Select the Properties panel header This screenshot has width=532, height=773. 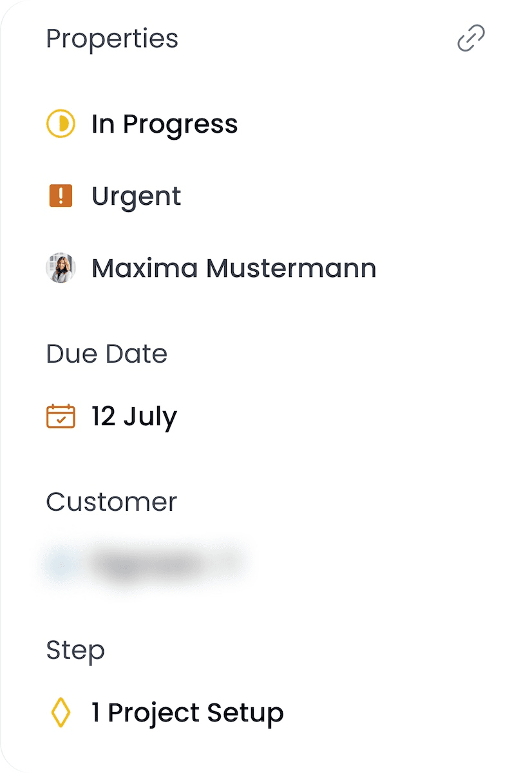112,39
